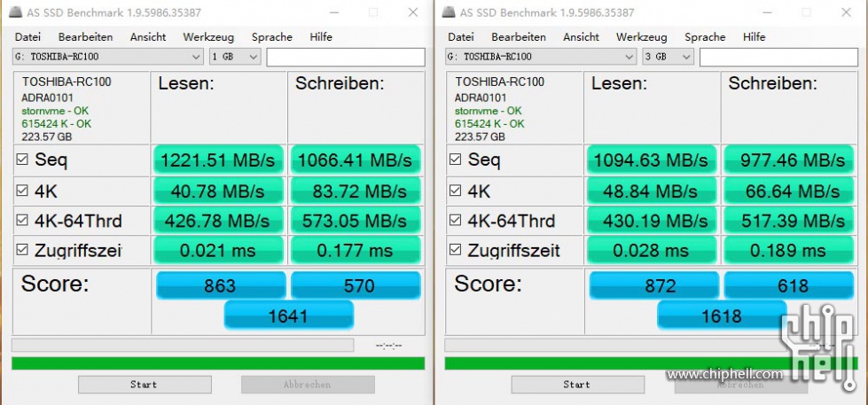Disable the 4K test in the right window

coord(455,191)
